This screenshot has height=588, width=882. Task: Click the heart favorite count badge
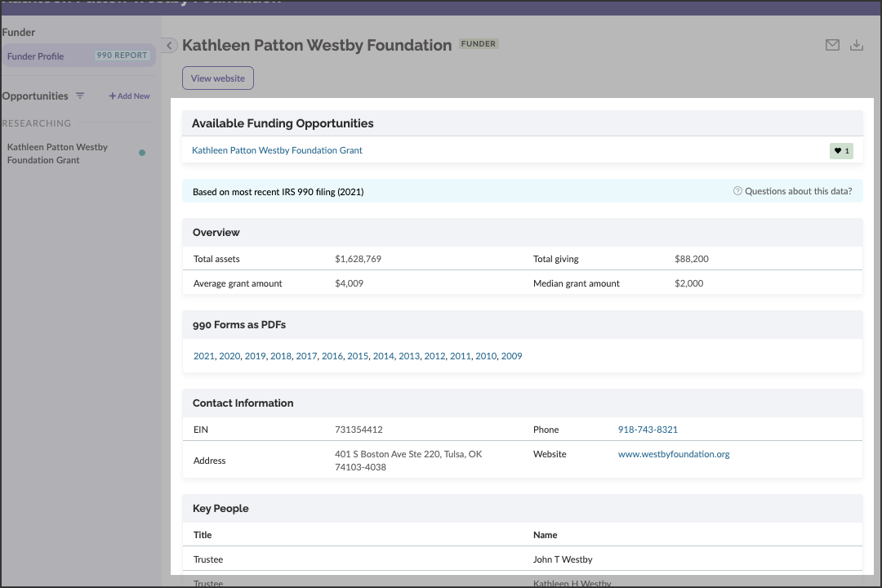tap(841, 151)
